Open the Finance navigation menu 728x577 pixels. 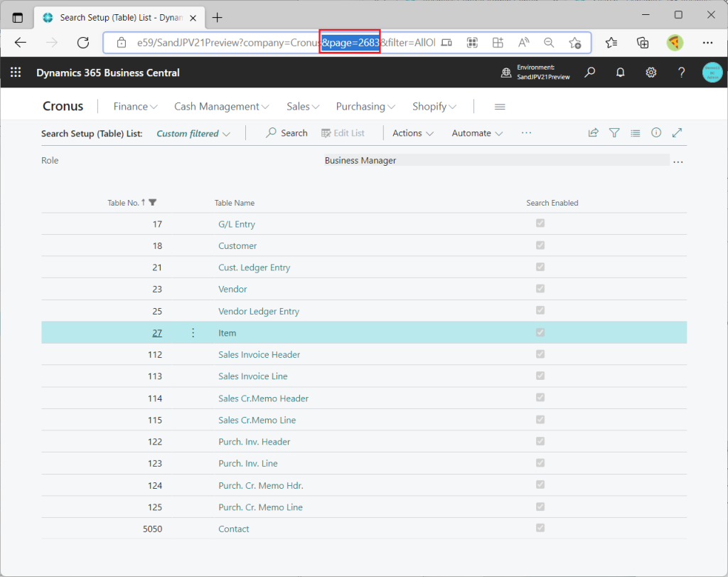point(135,107)
